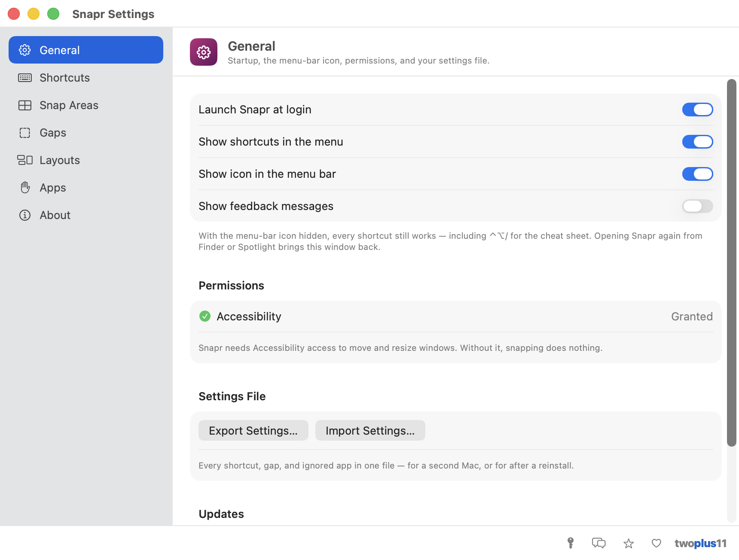
Task: Click the key icon in the footer
Action: [571, 543]
